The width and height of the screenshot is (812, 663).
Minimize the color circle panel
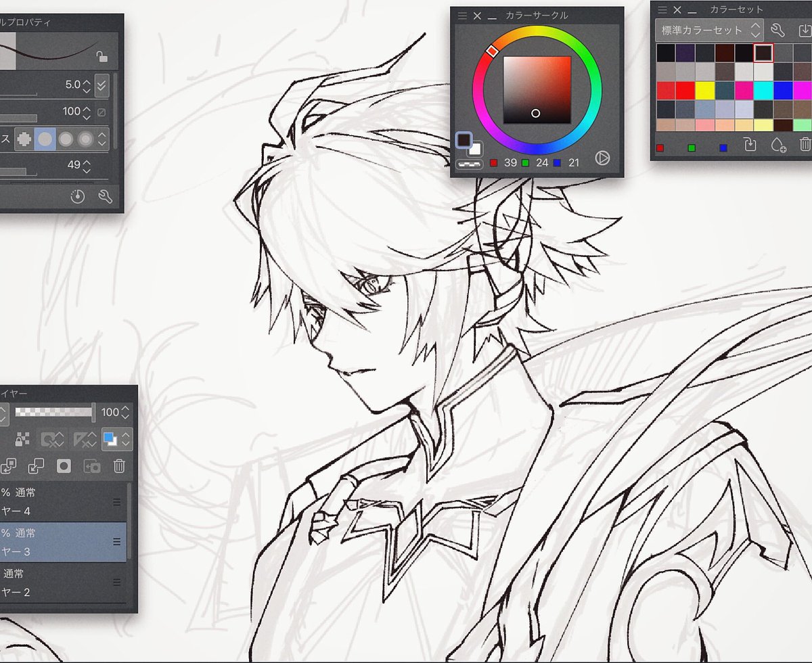point(492,18)
